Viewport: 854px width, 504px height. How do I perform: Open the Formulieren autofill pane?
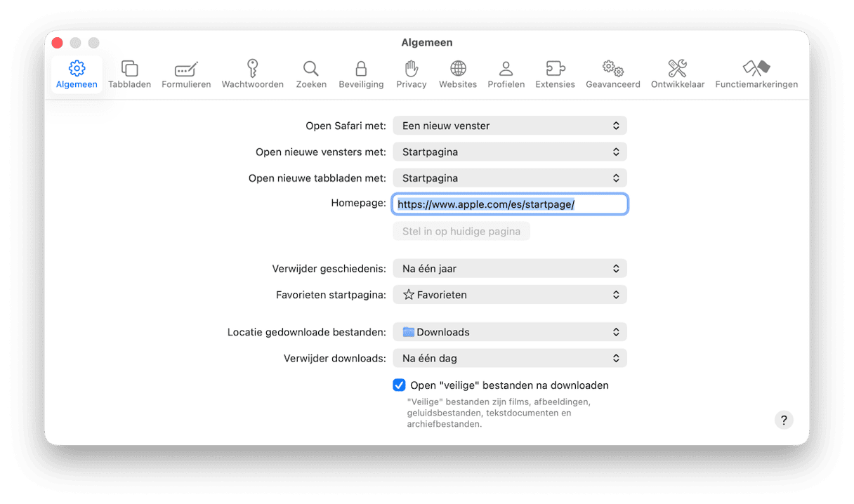[186, 74]
